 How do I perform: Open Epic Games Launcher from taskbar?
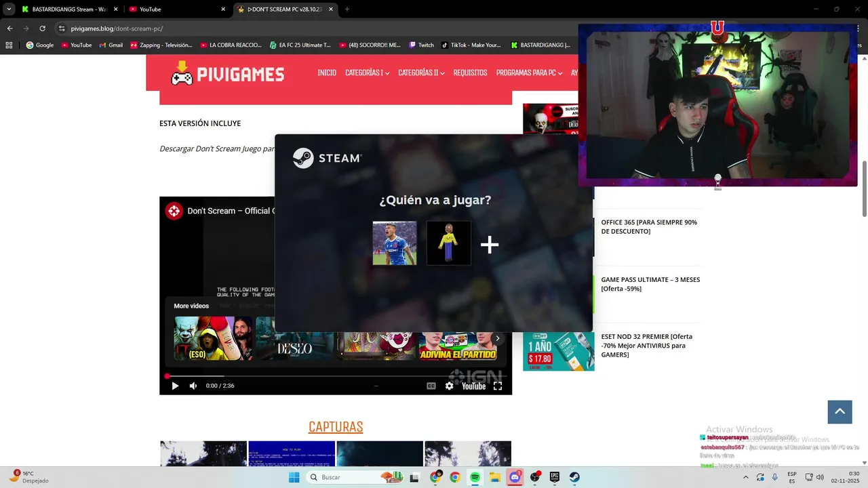[555, 477]
